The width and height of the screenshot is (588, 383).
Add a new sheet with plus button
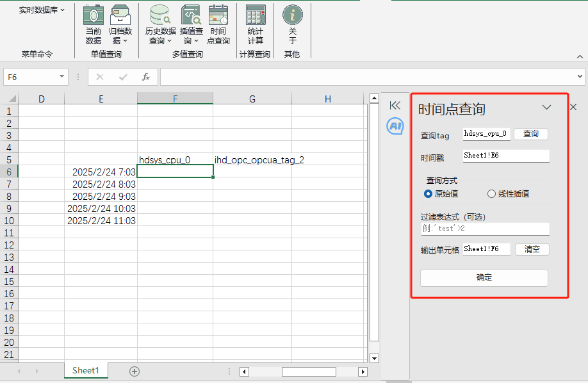[x=135, y=371]
